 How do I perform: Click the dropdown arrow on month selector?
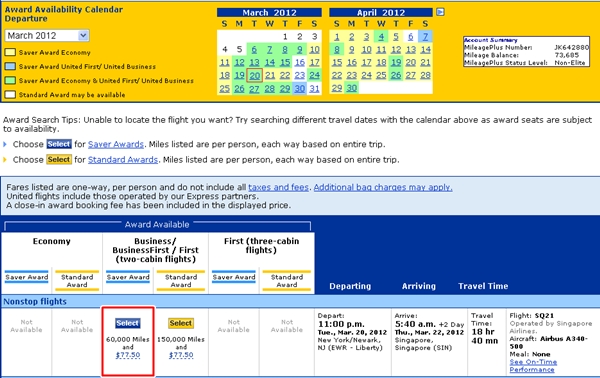pos(83,36)
